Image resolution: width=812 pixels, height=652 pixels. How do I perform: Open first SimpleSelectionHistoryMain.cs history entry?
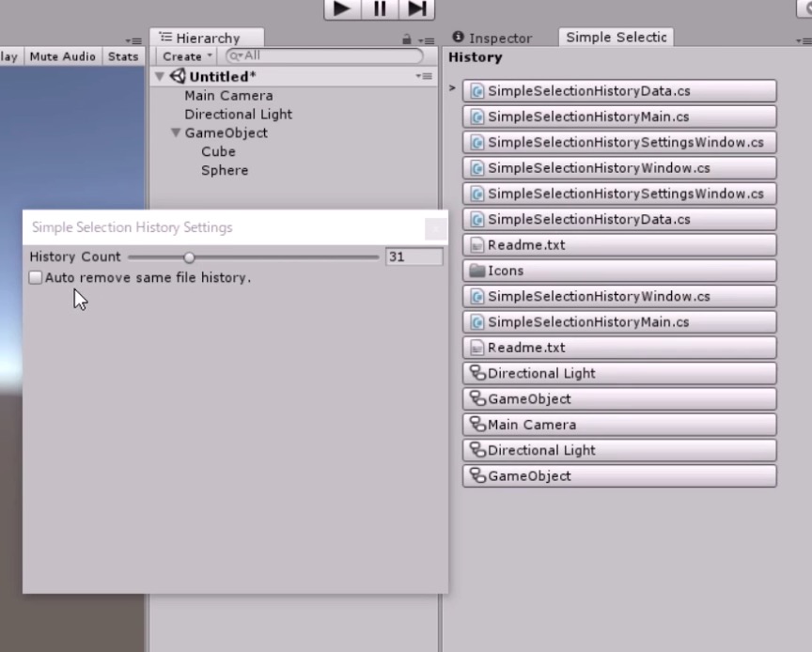tap(619, 116)
